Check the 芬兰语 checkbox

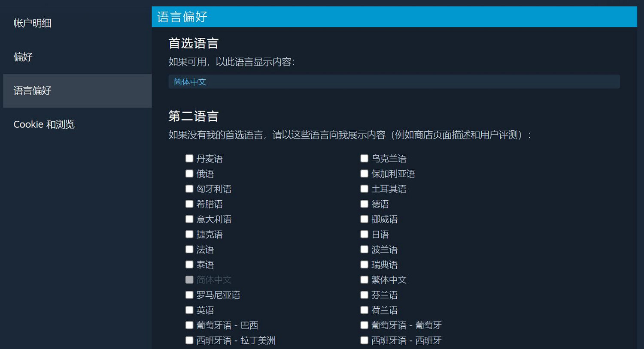pyautogui.click(x=364, y=295)
